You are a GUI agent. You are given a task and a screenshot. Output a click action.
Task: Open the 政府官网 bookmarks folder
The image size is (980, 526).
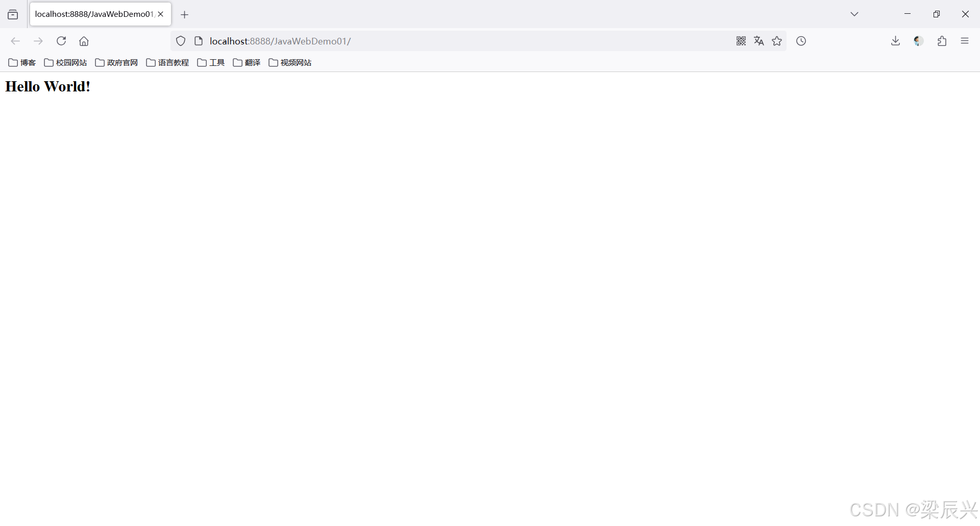116,63
